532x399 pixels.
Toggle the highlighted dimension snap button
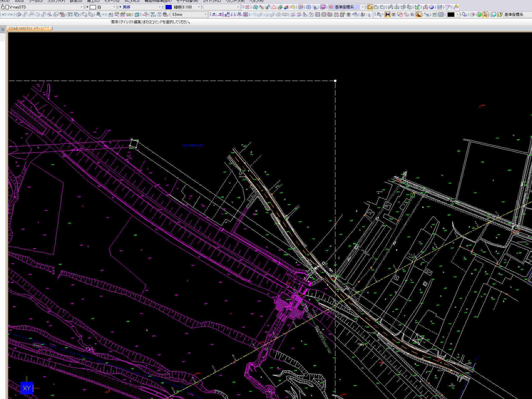tap(387, 15)
